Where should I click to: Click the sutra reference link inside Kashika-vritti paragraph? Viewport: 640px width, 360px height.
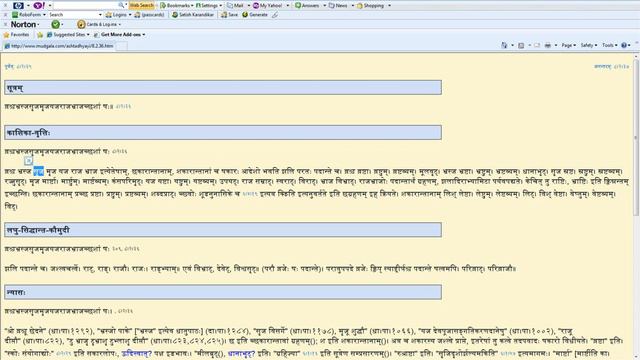(x=250, y=194)
